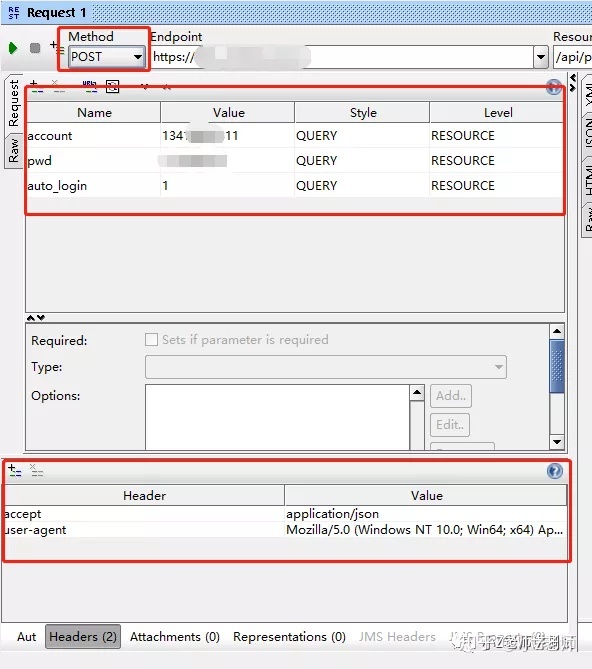
Task: Click RESOURCE level in the auto_login row
Action: [463, 186]
